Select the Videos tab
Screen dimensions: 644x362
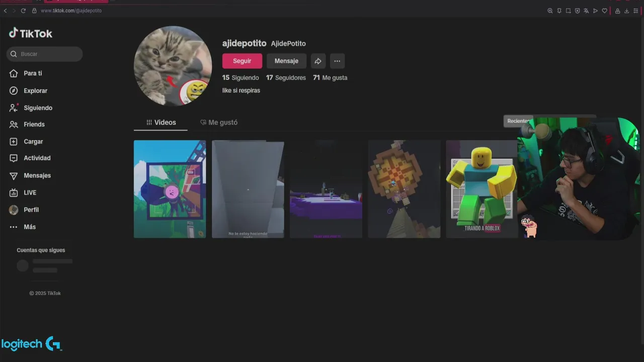161,123
